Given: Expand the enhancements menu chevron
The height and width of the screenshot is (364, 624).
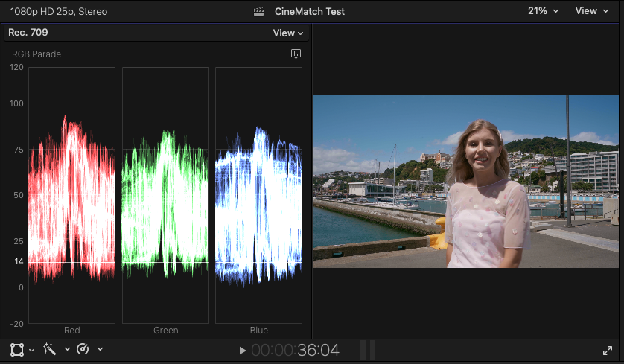Looking at the screenshot, I should pos(67,349).
